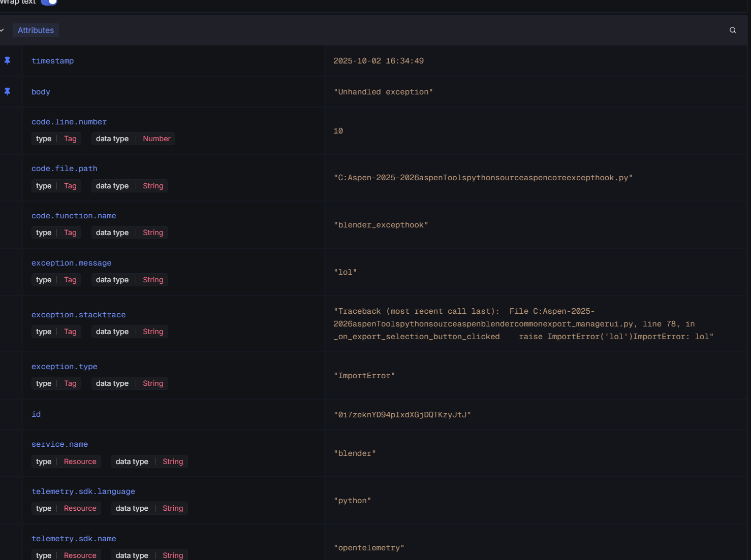Click the code.line.number attribute name
The height and width of the screenshot is (560, 751).
click(x=69, y=122)
